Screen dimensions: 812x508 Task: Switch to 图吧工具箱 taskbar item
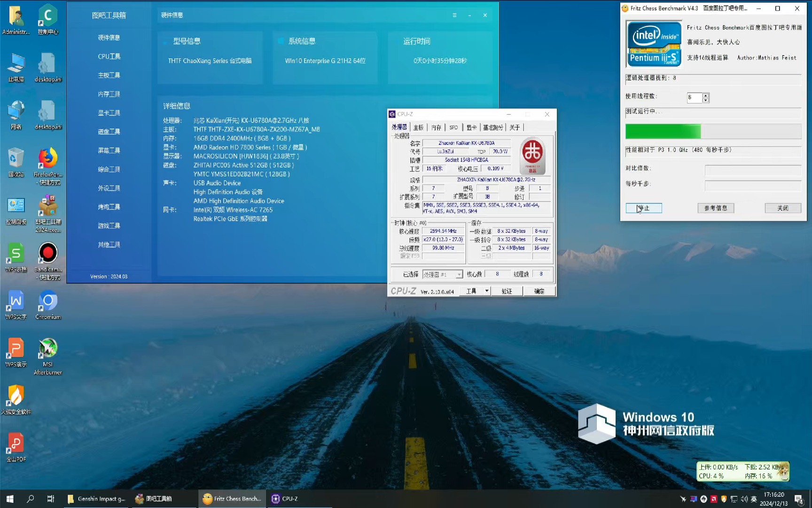pos(164,499)
